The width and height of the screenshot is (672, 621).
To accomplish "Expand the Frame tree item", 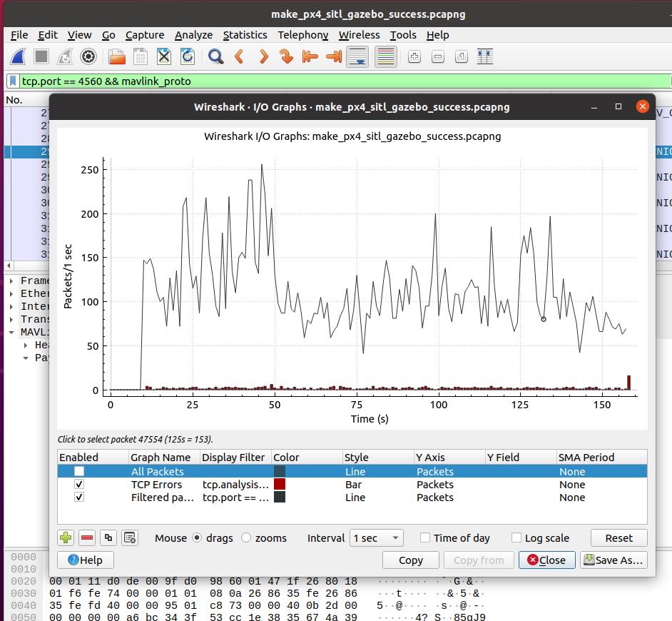I will (11, 281).
